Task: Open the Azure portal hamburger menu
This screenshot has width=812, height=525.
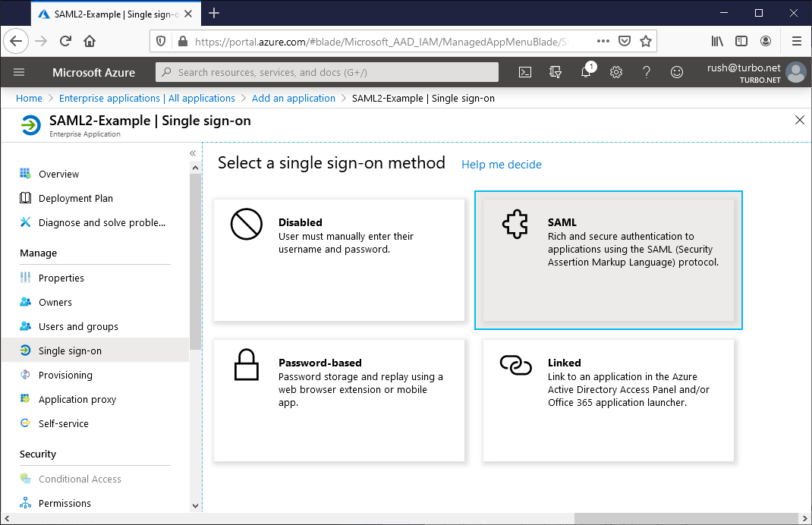Action: [x=19, y=72]
